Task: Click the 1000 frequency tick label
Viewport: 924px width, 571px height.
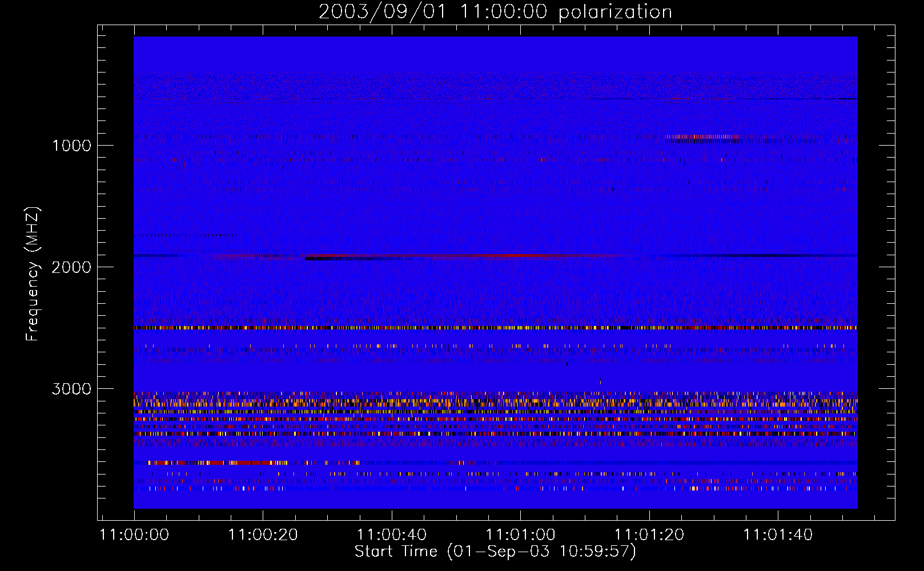Action: 71,146
